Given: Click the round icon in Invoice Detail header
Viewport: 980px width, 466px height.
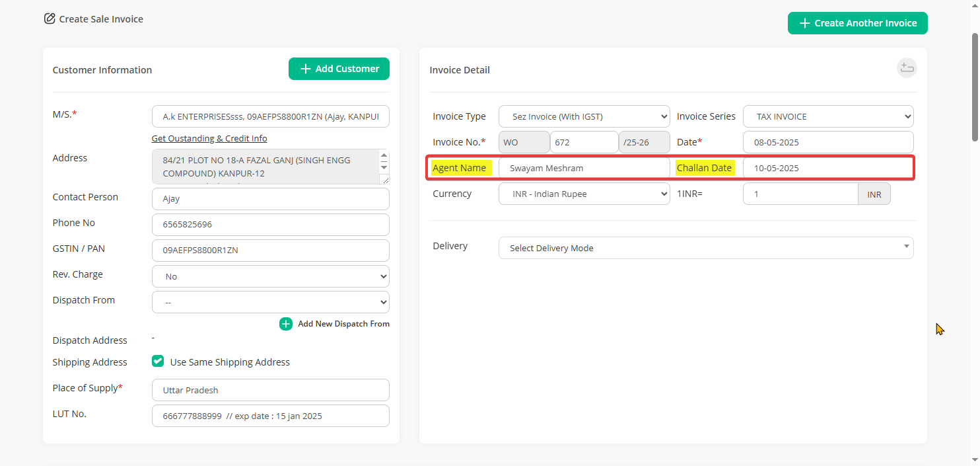Looking at the screenshot, I should 907,68.
